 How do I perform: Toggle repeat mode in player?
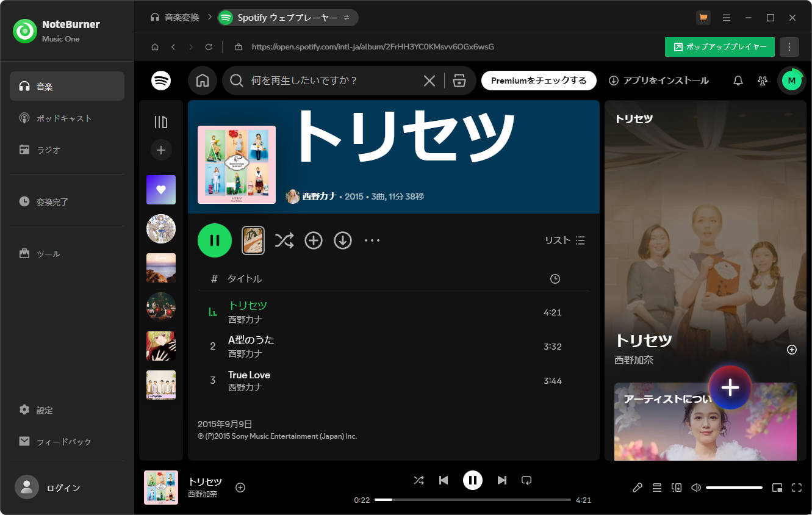tap(526, 480)
